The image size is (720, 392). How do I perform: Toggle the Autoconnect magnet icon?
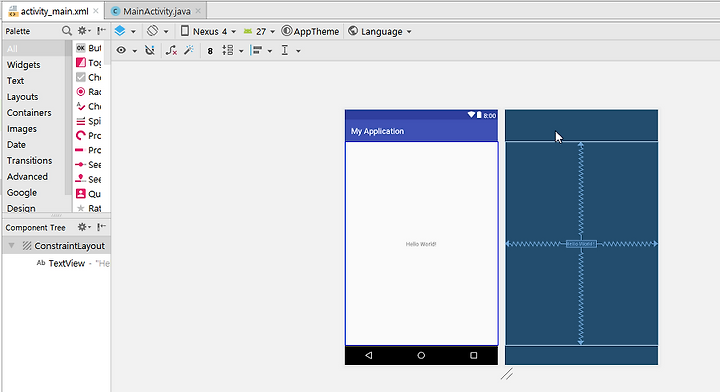pos(150,50)
